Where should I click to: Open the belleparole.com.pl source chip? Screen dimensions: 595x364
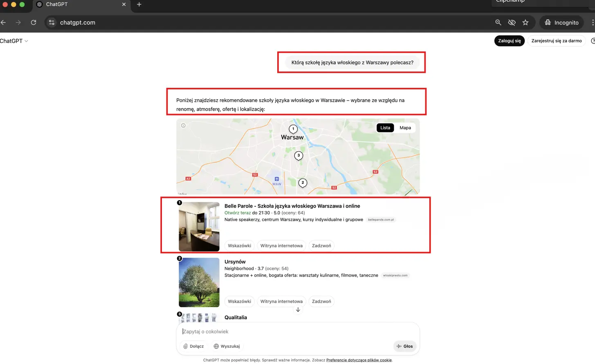click(381, 220)
